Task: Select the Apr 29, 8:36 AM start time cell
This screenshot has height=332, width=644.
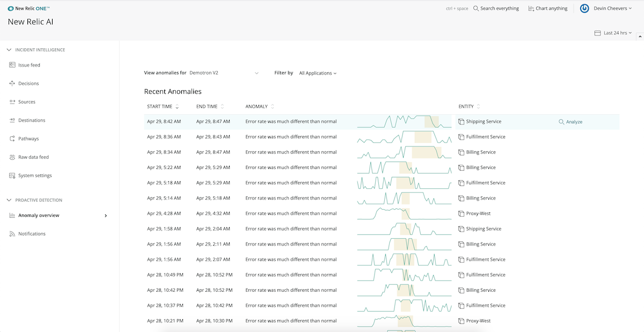Action: (164, 137)
